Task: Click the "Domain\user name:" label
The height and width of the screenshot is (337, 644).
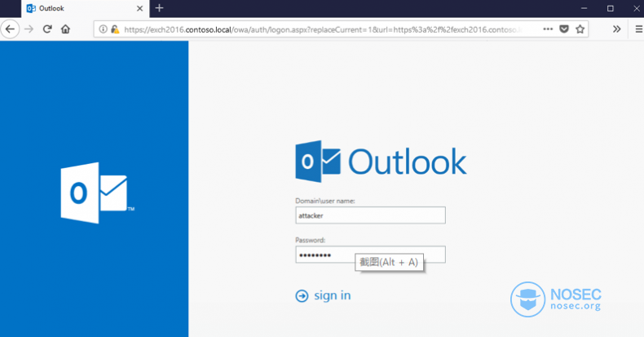Action: pyautogui.click(x=325, y=201)
